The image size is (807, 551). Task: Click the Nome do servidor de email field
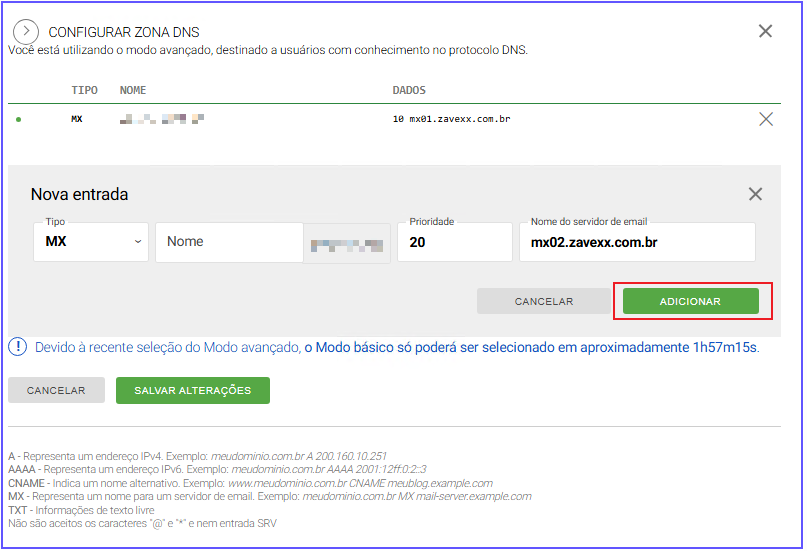pos(636,242)
